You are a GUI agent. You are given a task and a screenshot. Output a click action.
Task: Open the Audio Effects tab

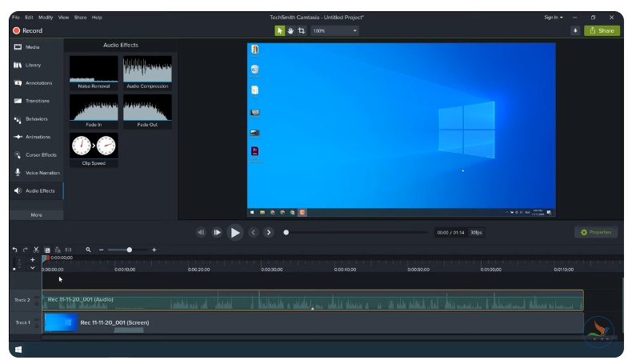coord(36,190)
